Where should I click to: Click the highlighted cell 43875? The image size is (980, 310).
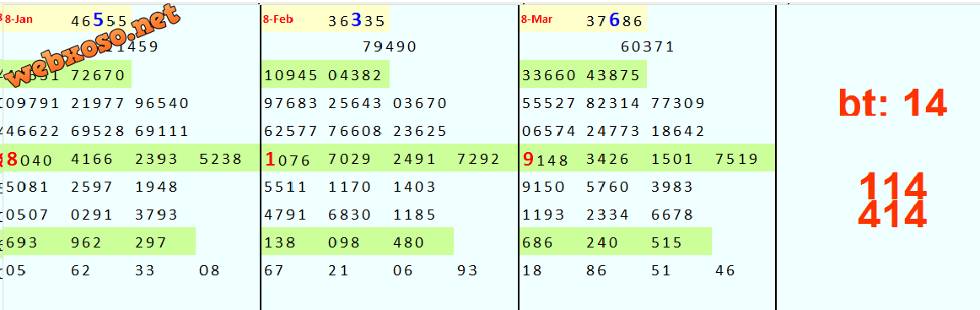(613, 76)
